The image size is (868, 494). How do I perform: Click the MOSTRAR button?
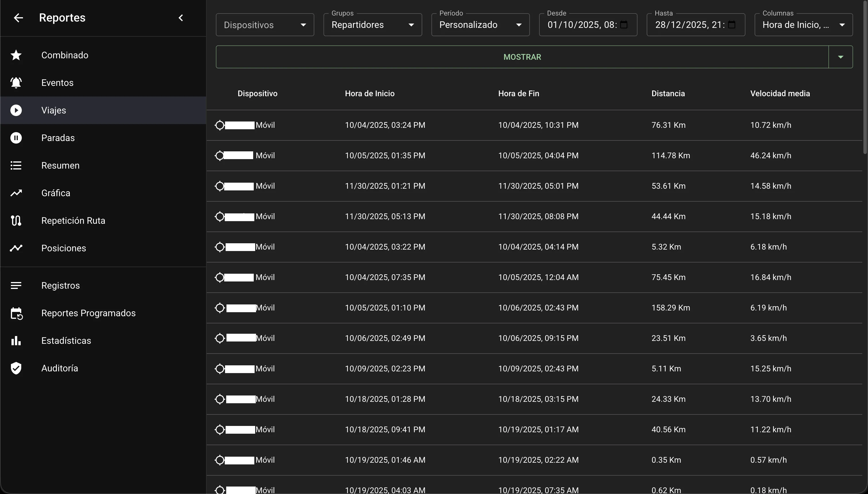pos(522,57)
